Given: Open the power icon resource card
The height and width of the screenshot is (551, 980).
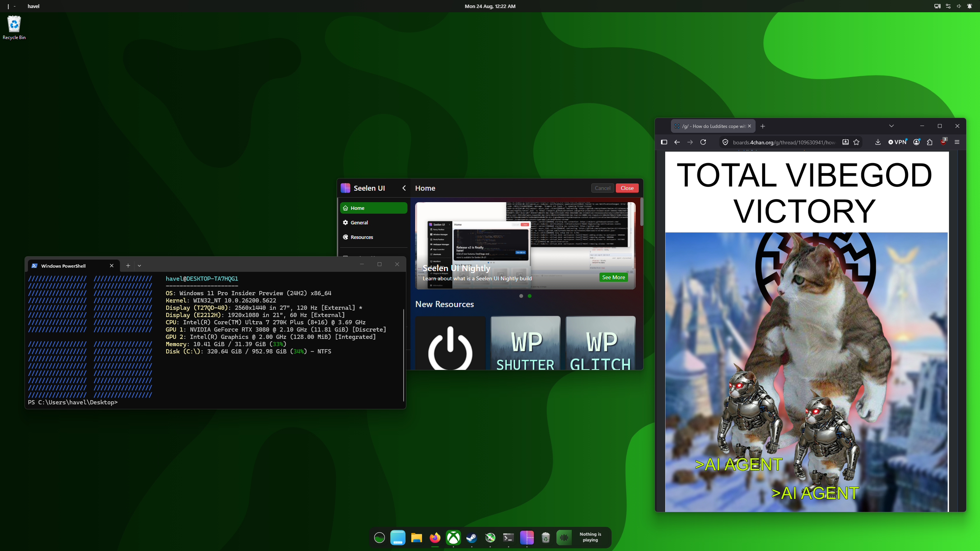Looking at the screenshot, I should point(450,343).
